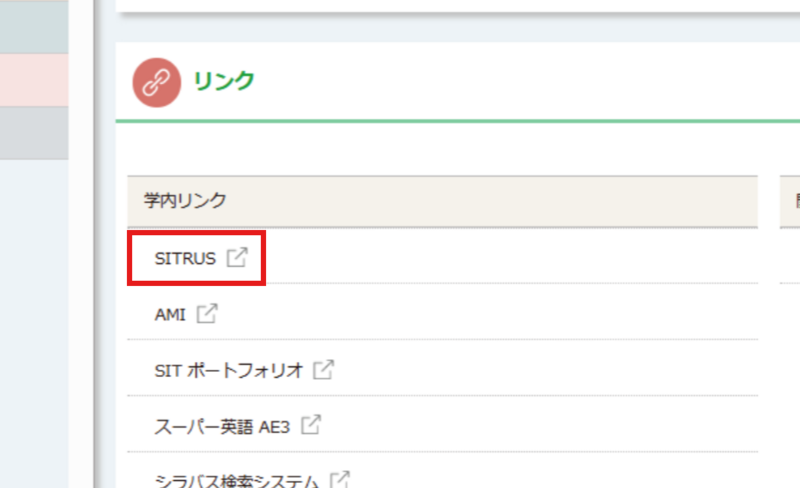Image resolution: width=800 pixels, height=488 pixels.
Task: Click external-link icon beside シラバス検索システム
Action: coord(340,478)
